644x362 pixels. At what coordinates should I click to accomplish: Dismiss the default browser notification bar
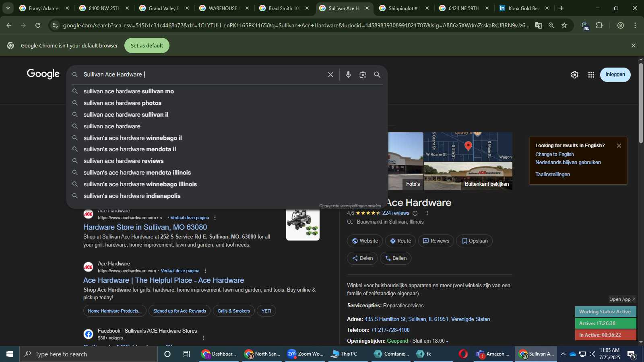pos(633,45)
